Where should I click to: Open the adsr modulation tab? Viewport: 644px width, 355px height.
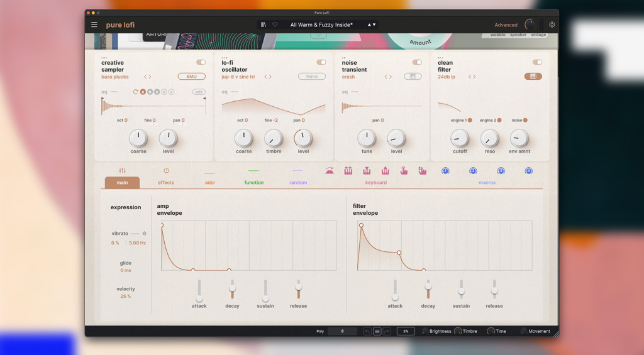point(210,183)
